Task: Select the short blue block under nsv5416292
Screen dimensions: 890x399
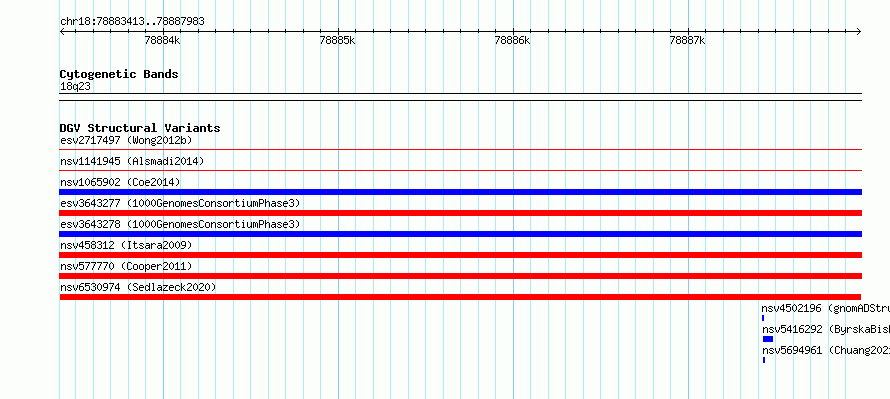Action: point(768,339)
